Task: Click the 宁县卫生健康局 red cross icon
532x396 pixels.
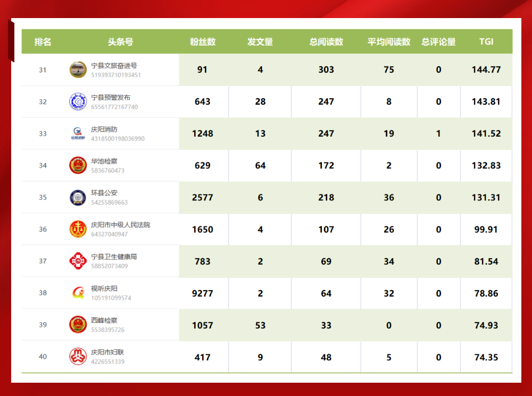Action: pyautogui.click(x=78, y=261)
